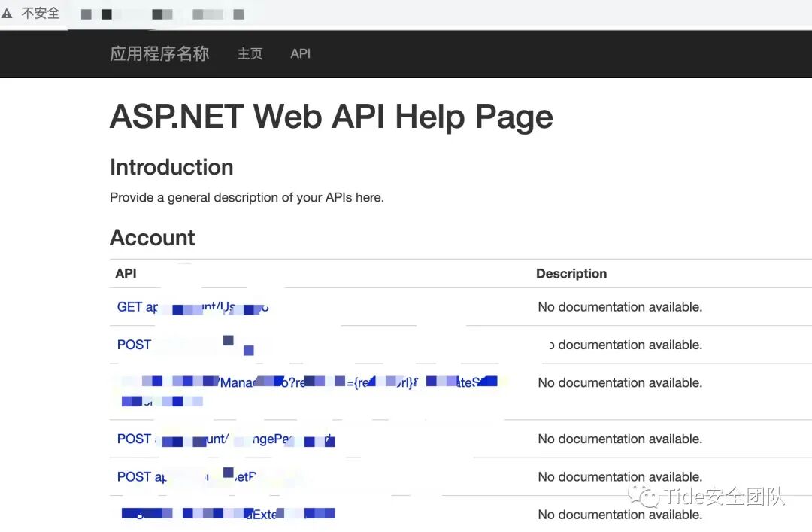Select 'Provide a general description of your APIs here.'
812x532 pixels.
click(x=247, y=198)
